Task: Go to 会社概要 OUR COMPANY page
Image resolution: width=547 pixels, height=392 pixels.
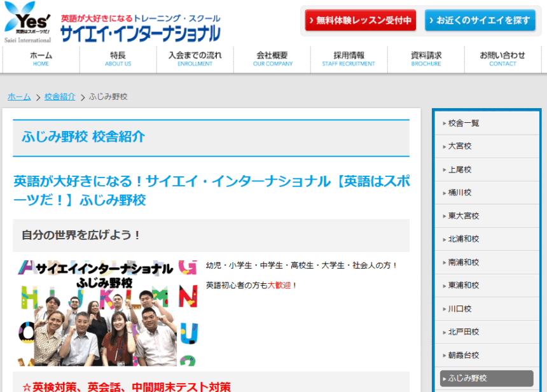Action: pos(272,59)
